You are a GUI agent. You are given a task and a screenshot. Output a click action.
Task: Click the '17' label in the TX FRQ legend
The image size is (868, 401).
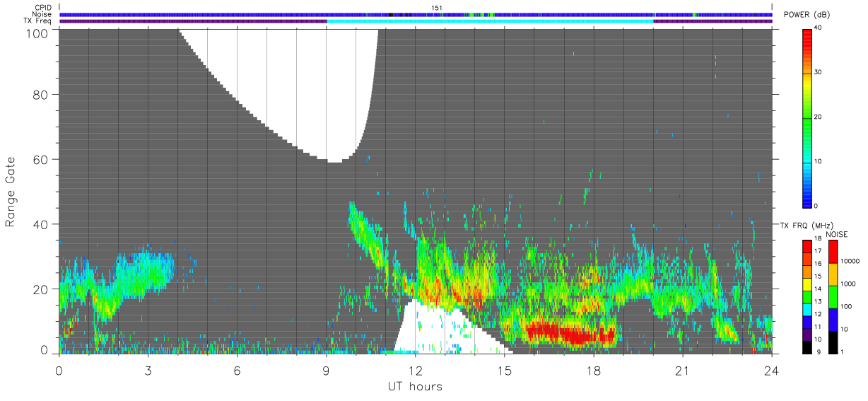tap(818, 251)
